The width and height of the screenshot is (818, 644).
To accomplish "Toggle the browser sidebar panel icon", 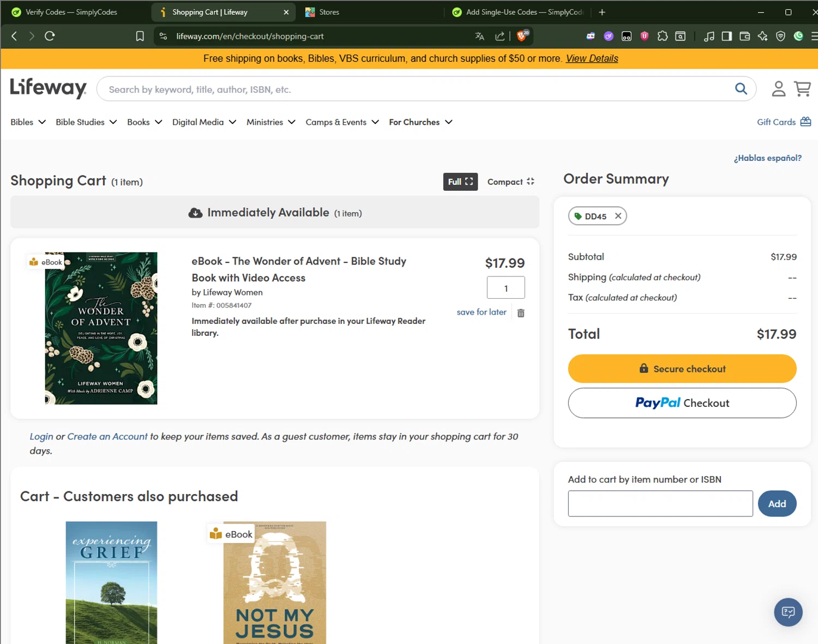I will (726, 36).
